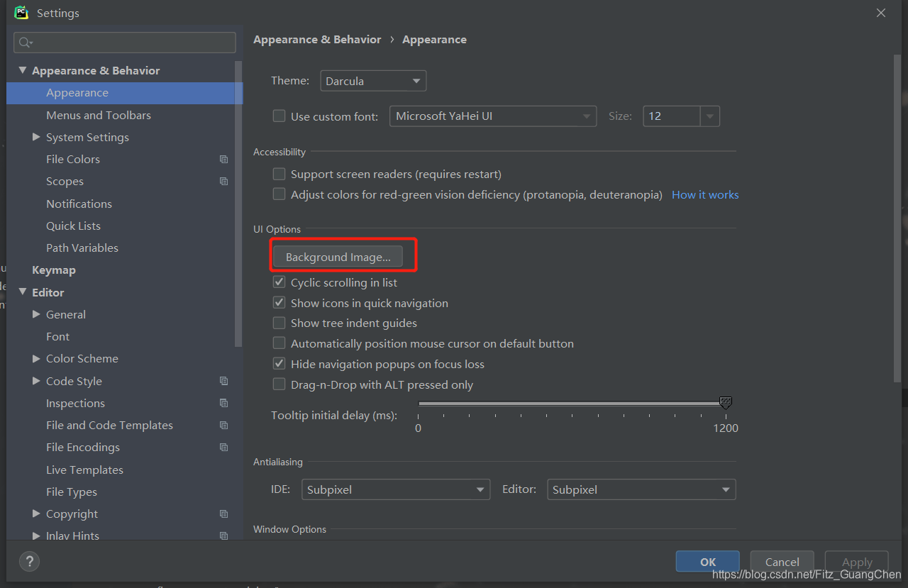The width and height of the screenshot is (908, 588).
Task: Click the PyCharm logo in title bar
Action: 21,13
